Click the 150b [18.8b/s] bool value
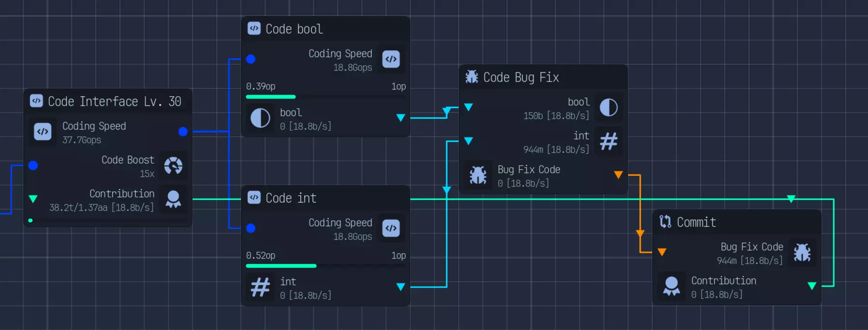Image resolution: width=868 pixels, height=330 pixels. click(x=556, y=116)
